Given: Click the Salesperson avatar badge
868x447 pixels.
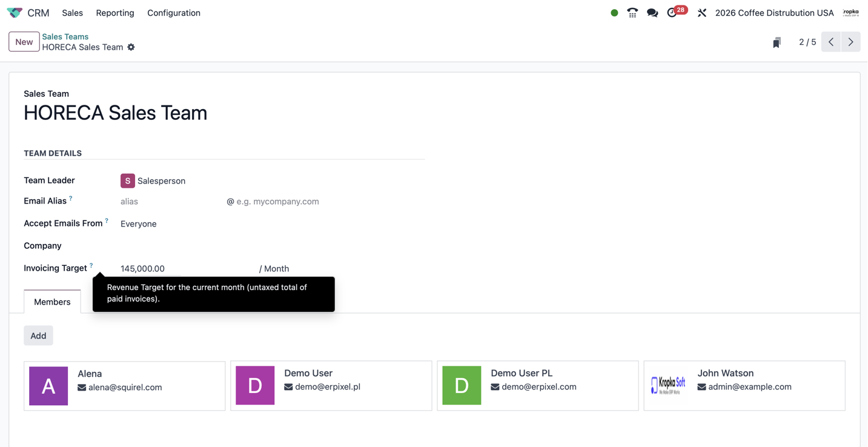Looking at the screenshot, I should click(x=128, y=180).
